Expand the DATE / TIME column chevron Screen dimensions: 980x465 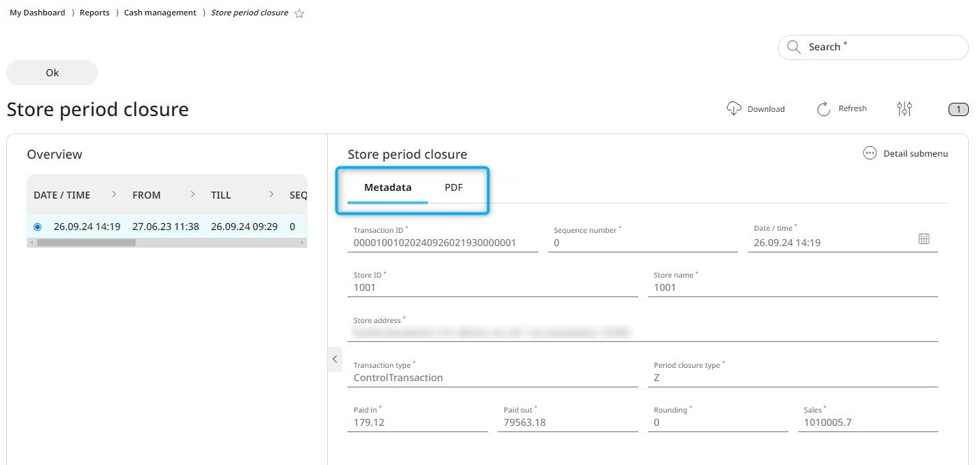point(114,194)
